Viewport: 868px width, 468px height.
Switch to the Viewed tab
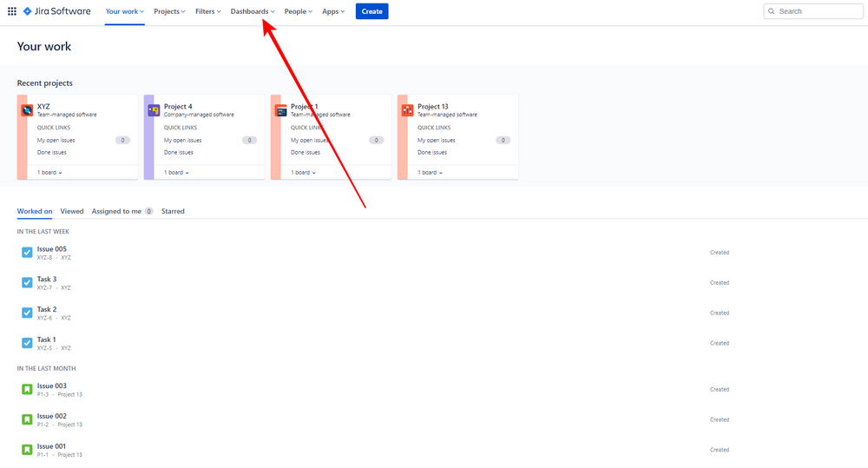[x=72, y=211]
